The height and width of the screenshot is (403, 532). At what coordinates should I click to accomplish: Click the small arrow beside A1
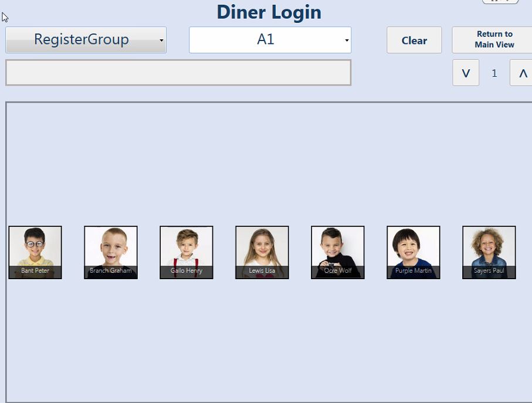(x=347, y=40)
